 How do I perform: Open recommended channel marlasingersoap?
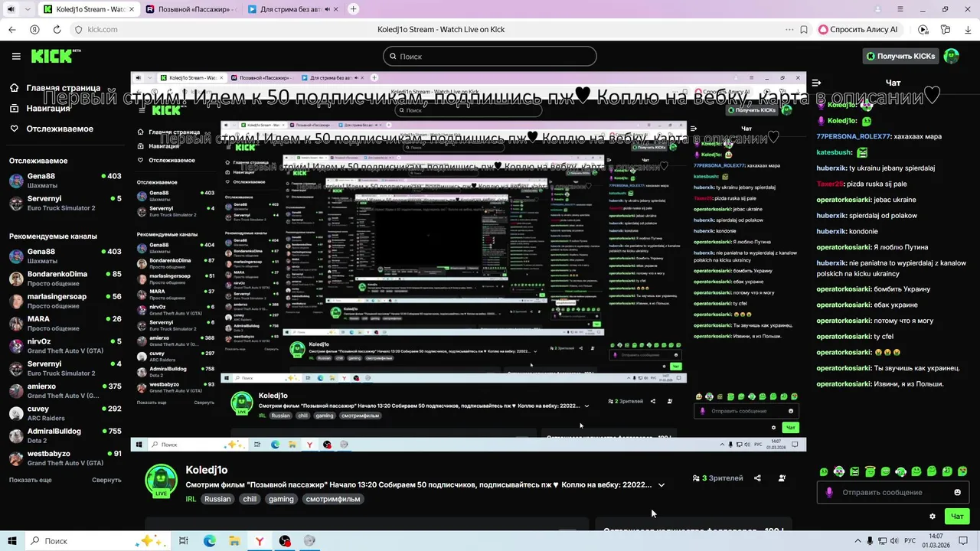[65, 301]
